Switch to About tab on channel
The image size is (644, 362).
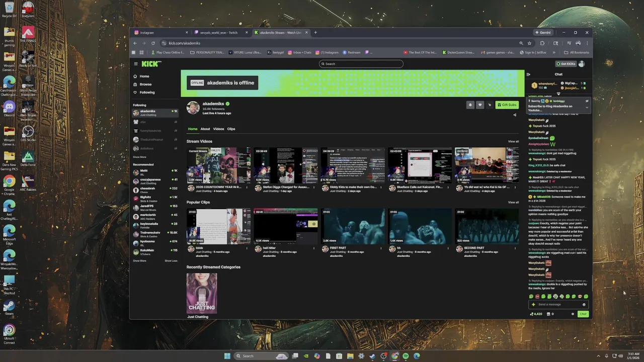point(205,129)
